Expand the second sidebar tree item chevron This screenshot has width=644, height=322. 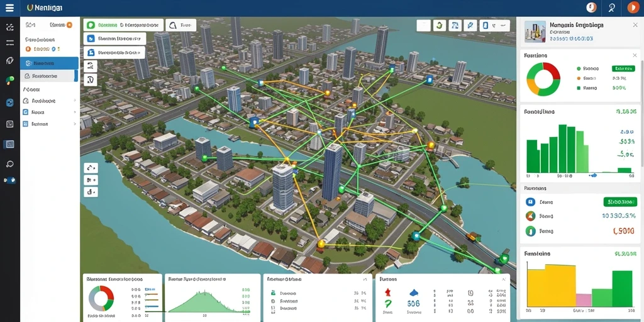point(75,112)
